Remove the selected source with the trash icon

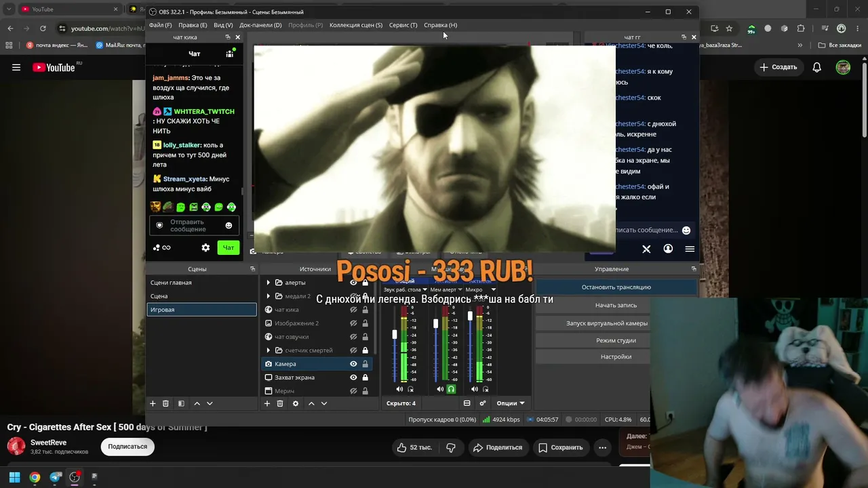coord(280,403)
